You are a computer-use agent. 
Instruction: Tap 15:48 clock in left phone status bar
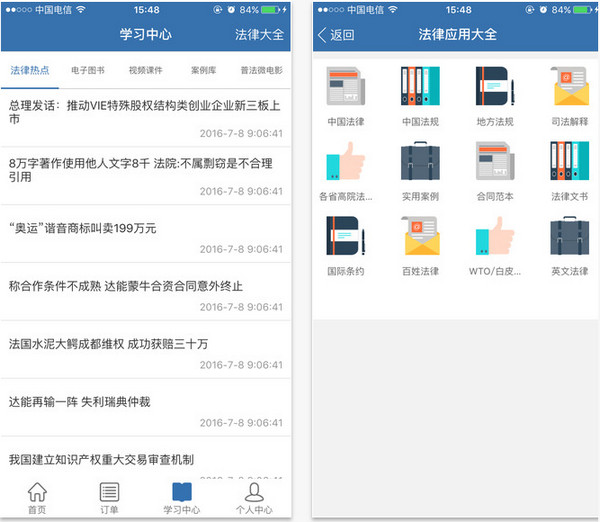(x=147, y=10)
